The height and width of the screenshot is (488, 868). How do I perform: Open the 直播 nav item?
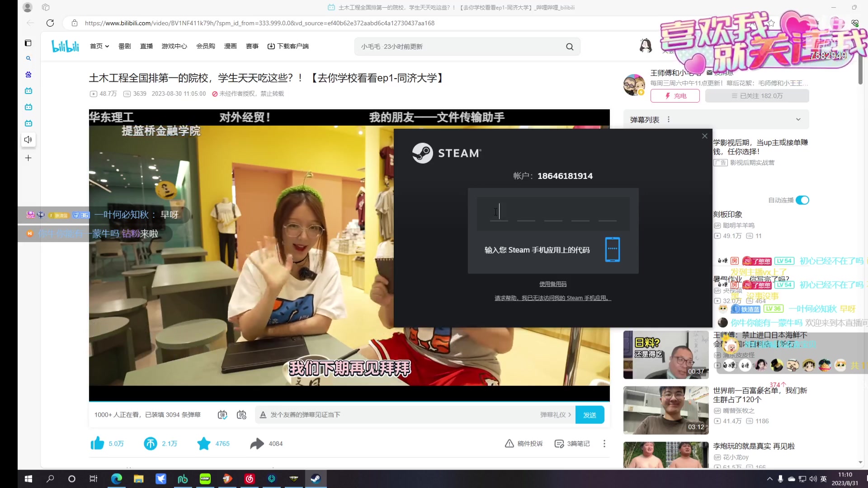coord(146,46)
